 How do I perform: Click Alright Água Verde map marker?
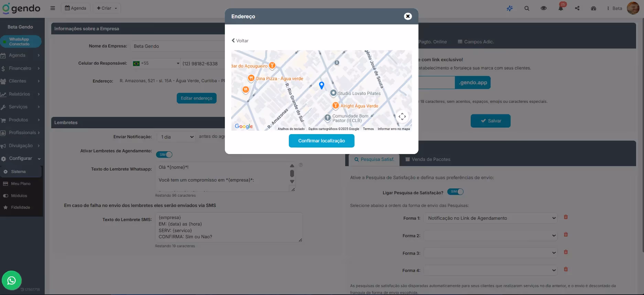click(336, 106)
